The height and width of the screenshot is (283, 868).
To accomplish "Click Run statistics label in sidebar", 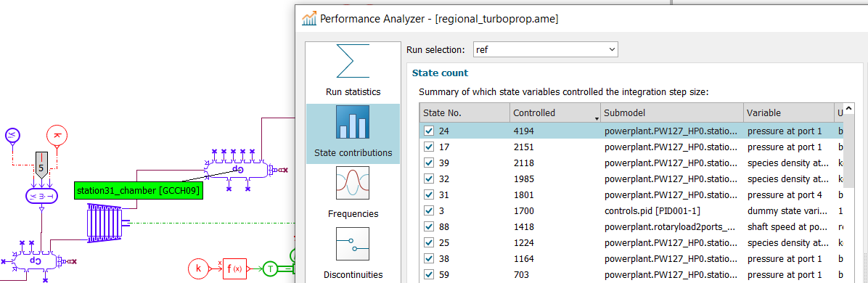I will pos(353,92).
